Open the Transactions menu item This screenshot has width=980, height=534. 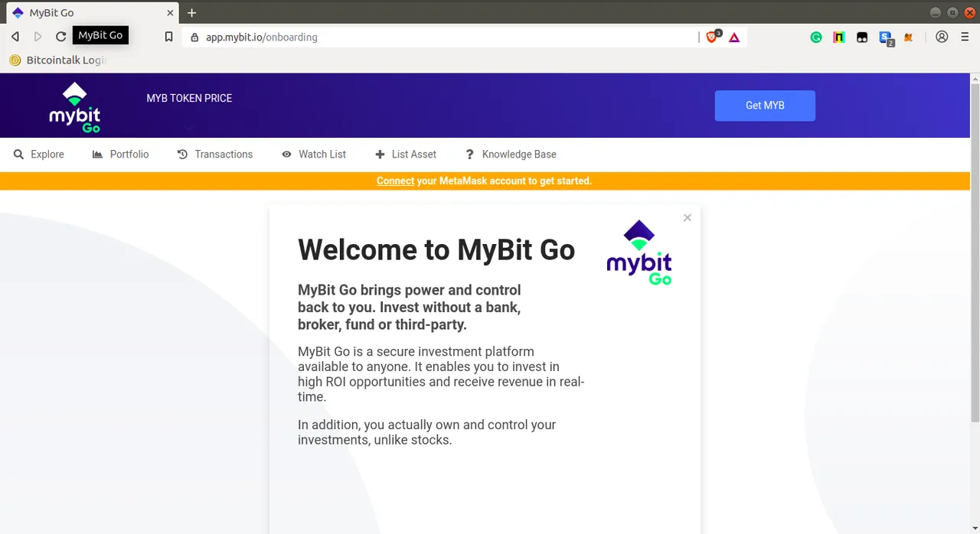215,155
